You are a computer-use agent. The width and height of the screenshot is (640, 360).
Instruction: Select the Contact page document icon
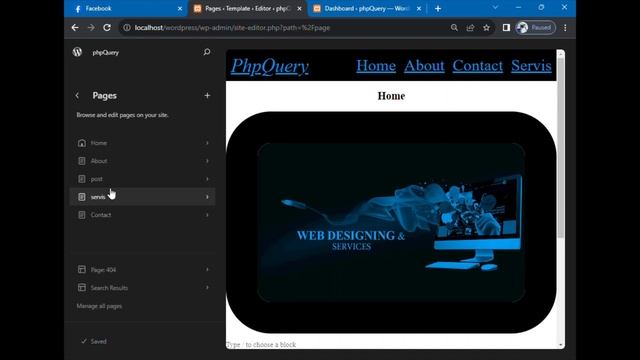tap(82, 215)
